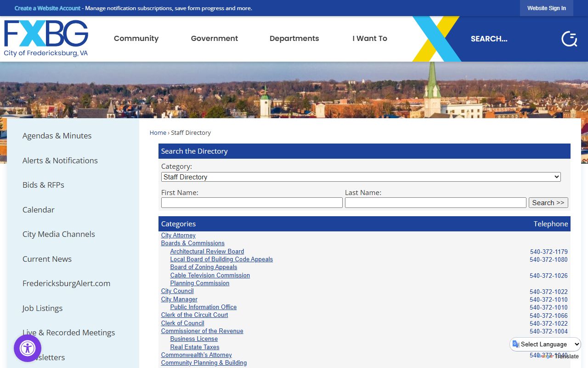This screenshot has height=368, width=588.
Task: Click the Telephone column header
Action: (551, 224)
